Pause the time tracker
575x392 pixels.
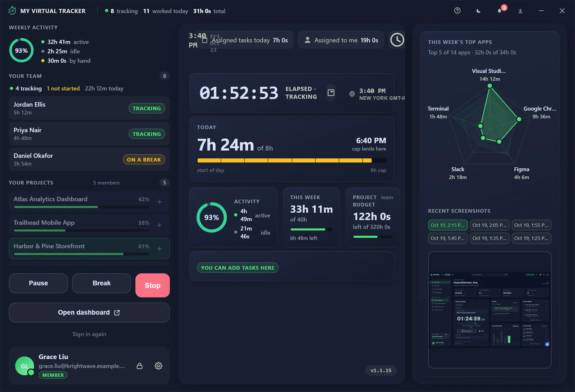(38, 283)
